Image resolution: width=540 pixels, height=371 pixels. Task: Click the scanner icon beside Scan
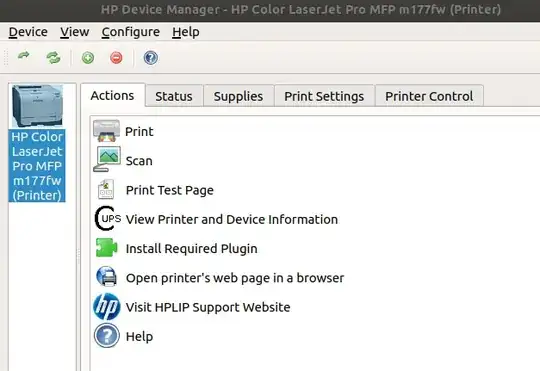click(x=107, y=159)
